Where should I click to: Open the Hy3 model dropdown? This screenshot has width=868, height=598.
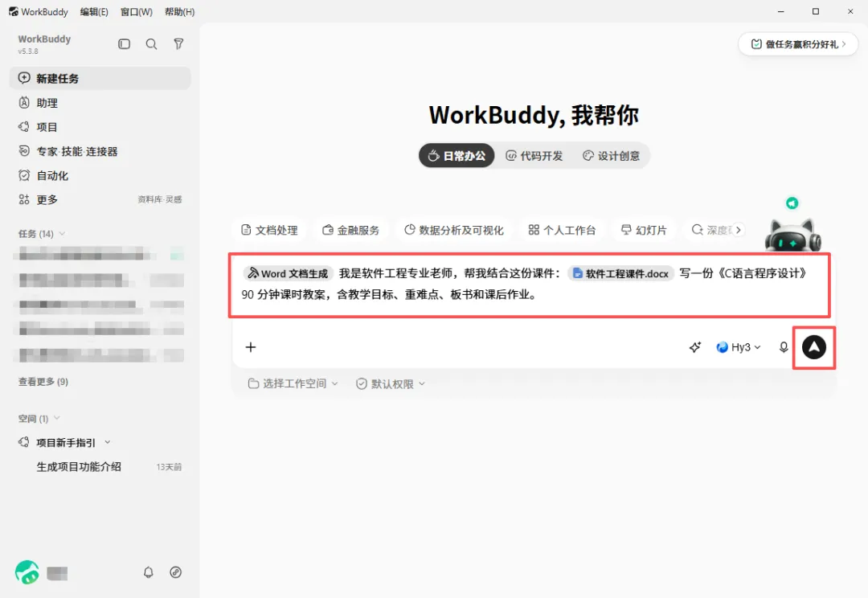[x=739, y=347]
